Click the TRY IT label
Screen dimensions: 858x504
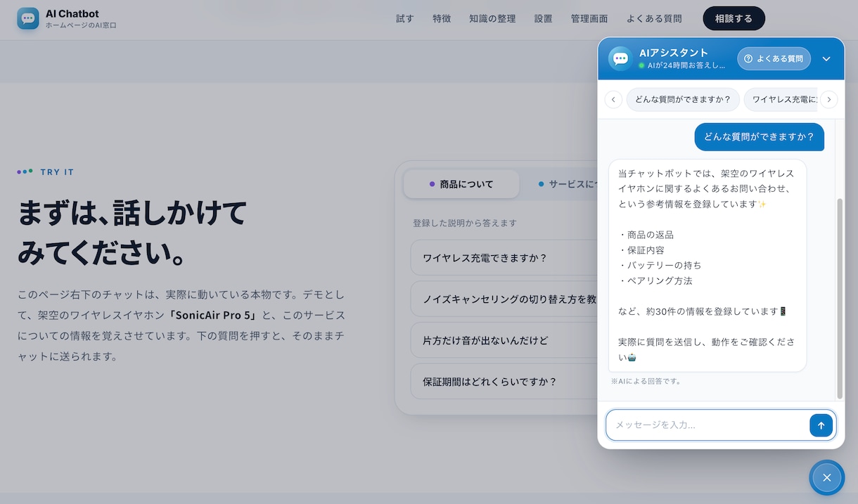(57, 172)
